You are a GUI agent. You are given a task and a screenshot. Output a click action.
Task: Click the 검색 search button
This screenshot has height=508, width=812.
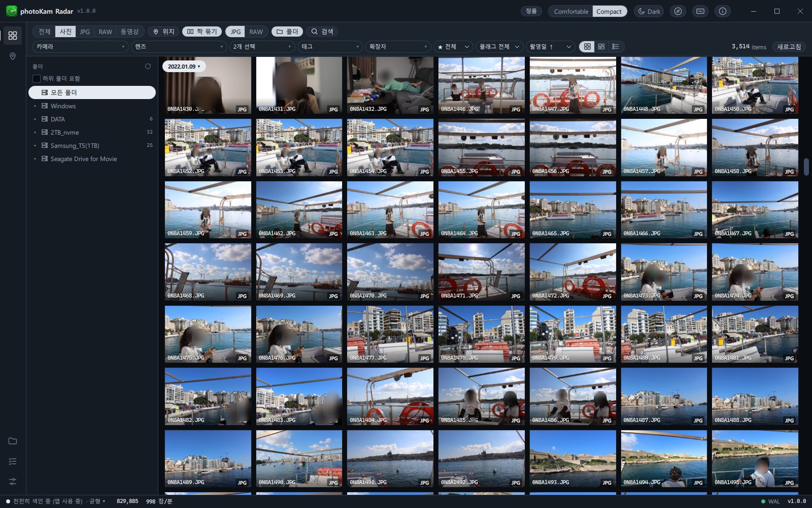click(322, 31)
